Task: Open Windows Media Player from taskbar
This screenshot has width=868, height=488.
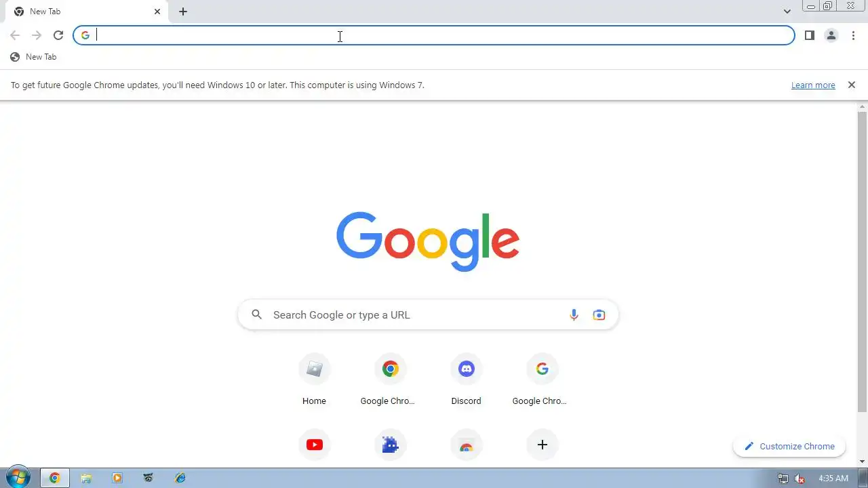Action: (117, 478)
